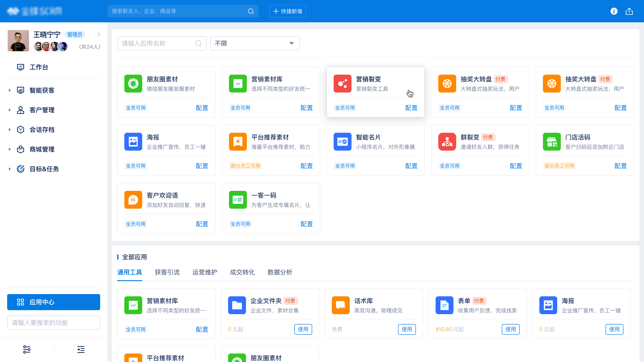
Task: Click the share/export icon at top right
Action: [629, 11]
